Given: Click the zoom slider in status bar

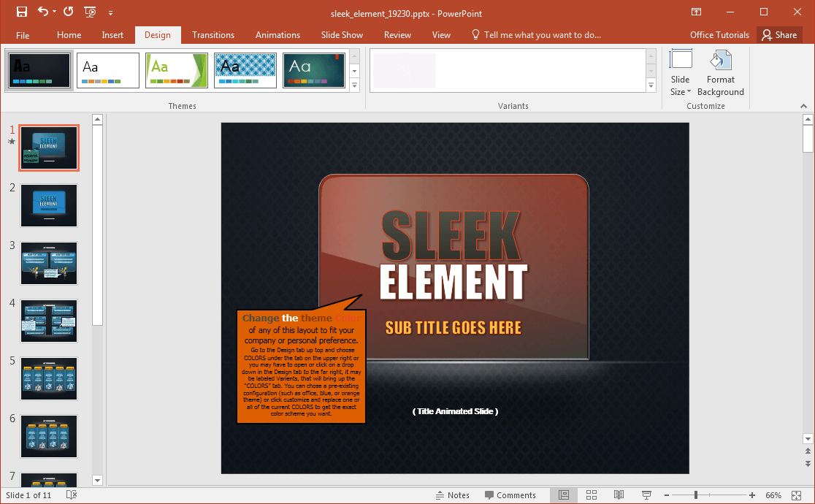Looking at the screenshot, I should click(x=695, y=495).
